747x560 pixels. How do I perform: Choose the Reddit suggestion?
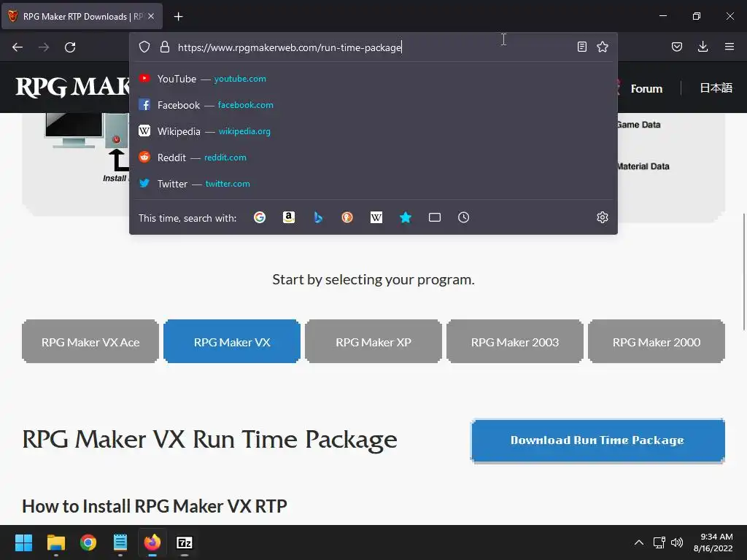373,157
